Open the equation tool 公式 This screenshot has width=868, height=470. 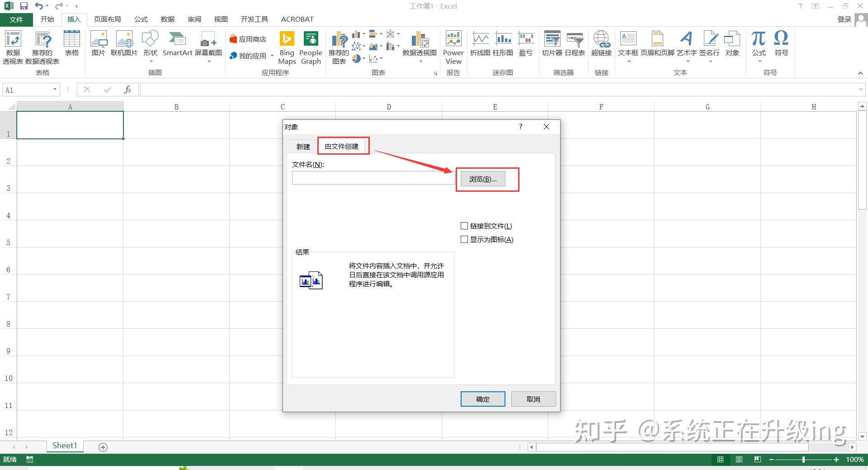(x=758, y=45)
